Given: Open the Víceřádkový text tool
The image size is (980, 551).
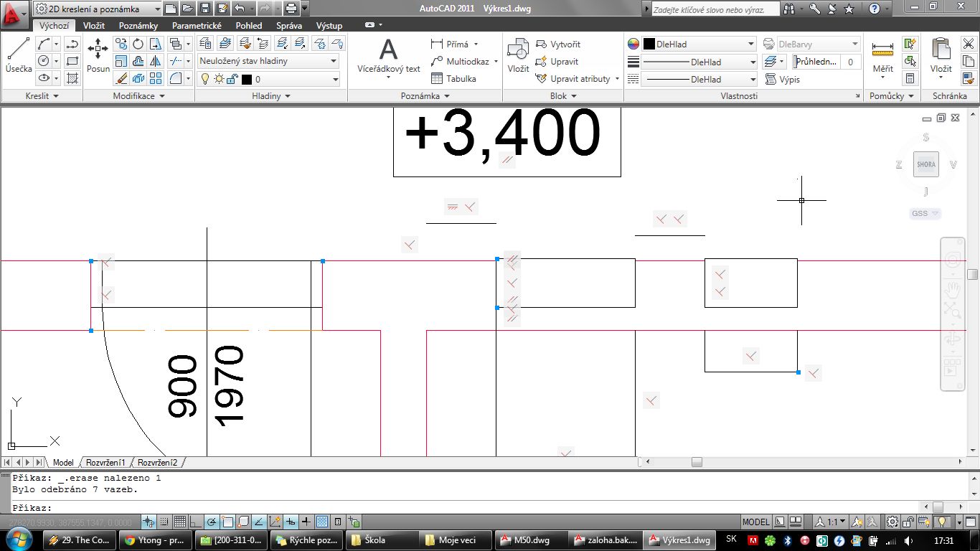Looking at the screenshot, I should [388, 56].
